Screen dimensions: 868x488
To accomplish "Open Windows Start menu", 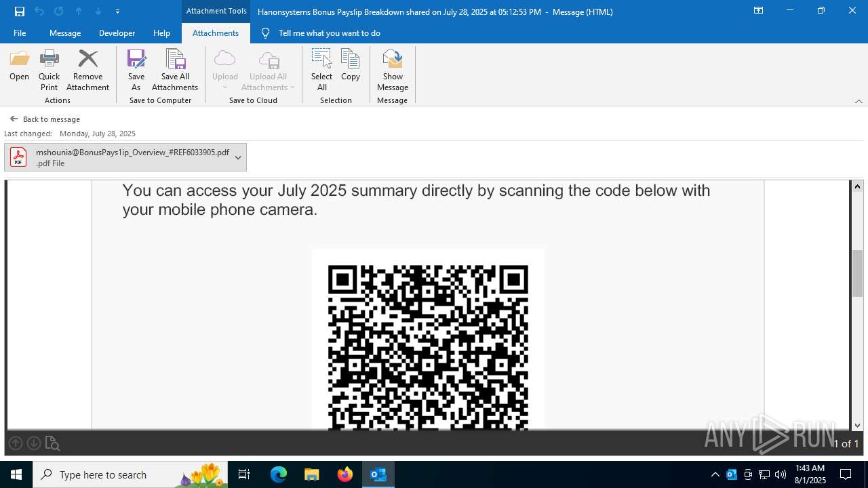I will coord(16,474).
